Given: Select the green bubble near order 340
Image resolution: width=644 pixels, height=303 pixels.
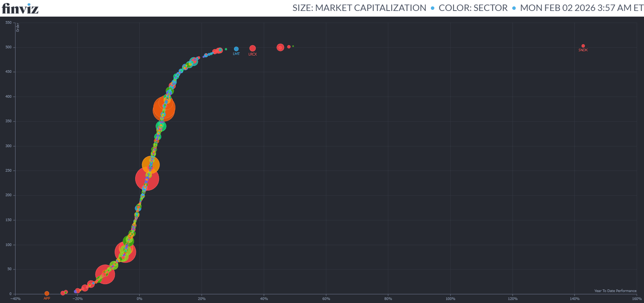Looking at the screenshot, I should point(161,126).
